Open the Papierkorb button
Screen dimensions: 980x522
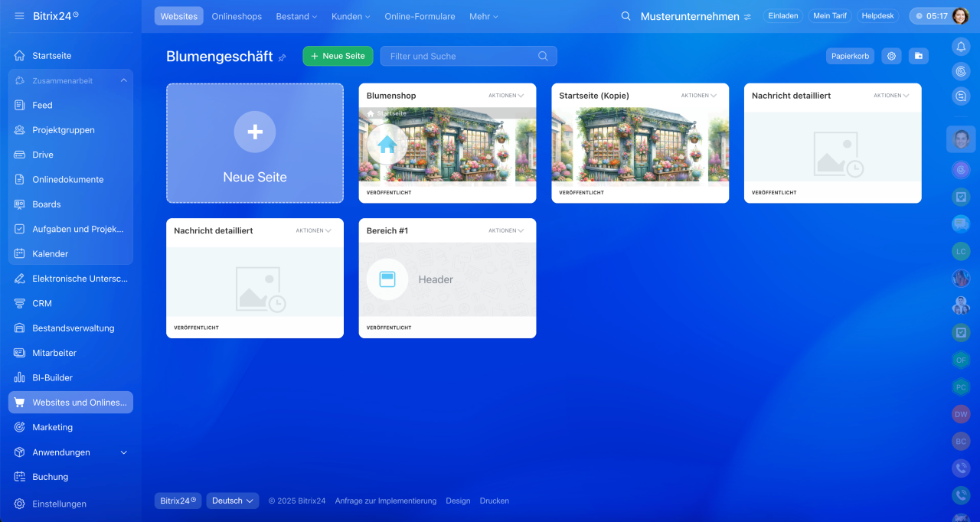[851, 56]
